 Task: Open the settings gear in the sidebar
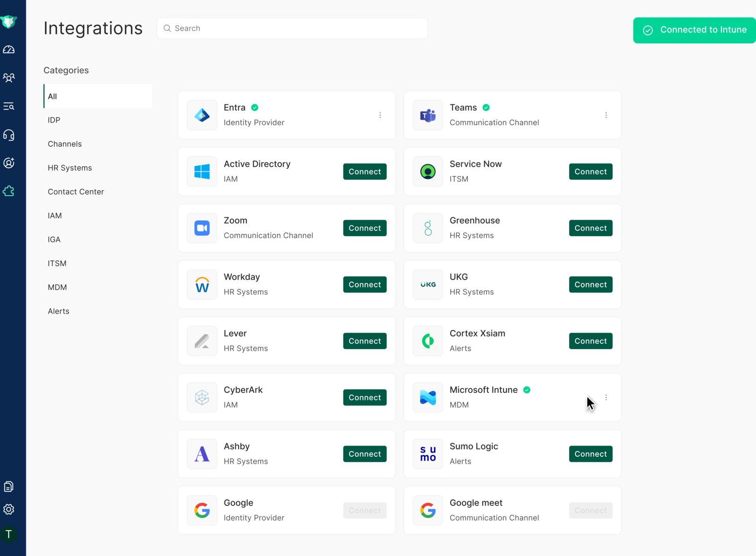tap(9, 509)
